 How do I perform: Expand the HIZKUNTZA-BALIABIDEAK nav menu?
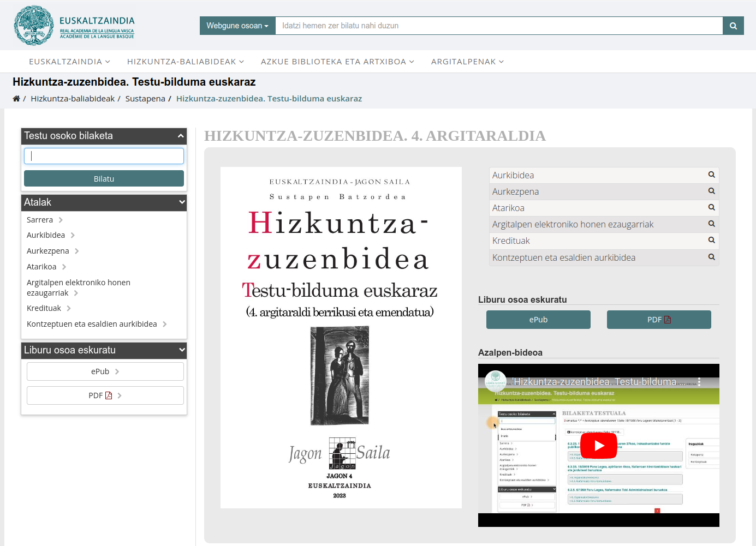click(186, 62)
